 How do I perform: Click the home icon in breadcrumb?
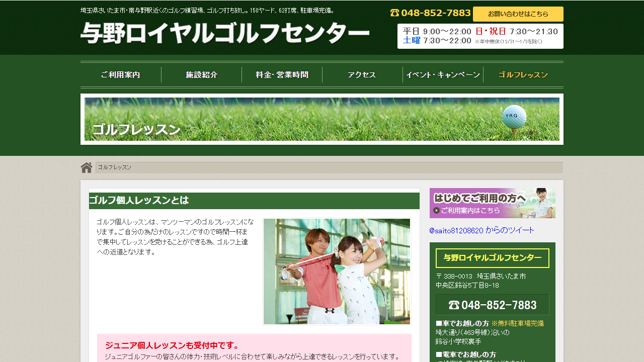(87, 167)
